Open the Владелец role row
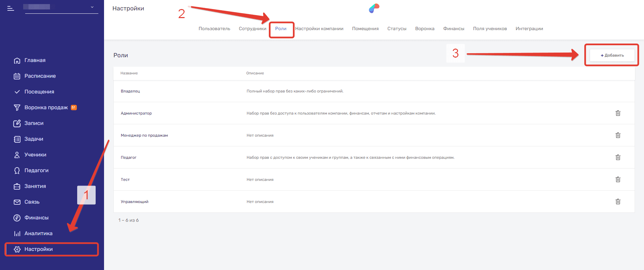This screenshot has height=270, width=644. pyautogui.click(x=130, y=91)
